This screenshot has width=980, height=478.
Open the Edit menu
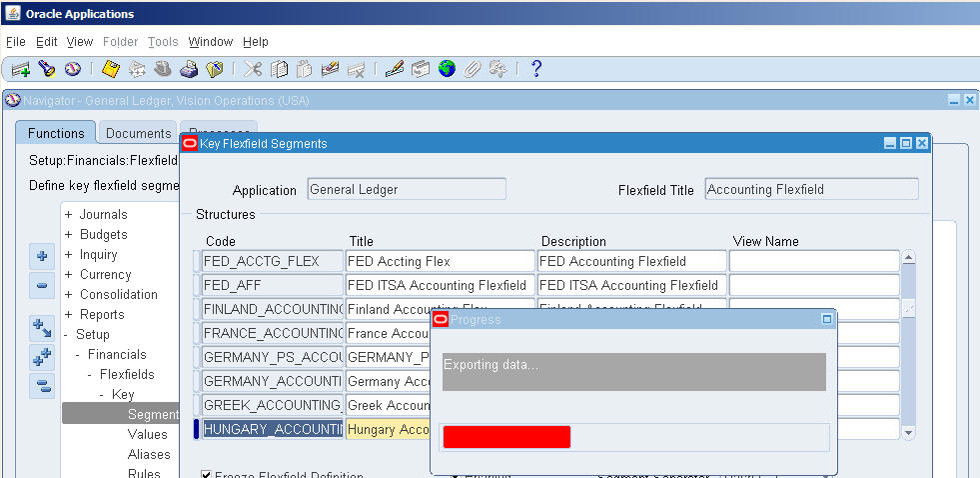46,42
